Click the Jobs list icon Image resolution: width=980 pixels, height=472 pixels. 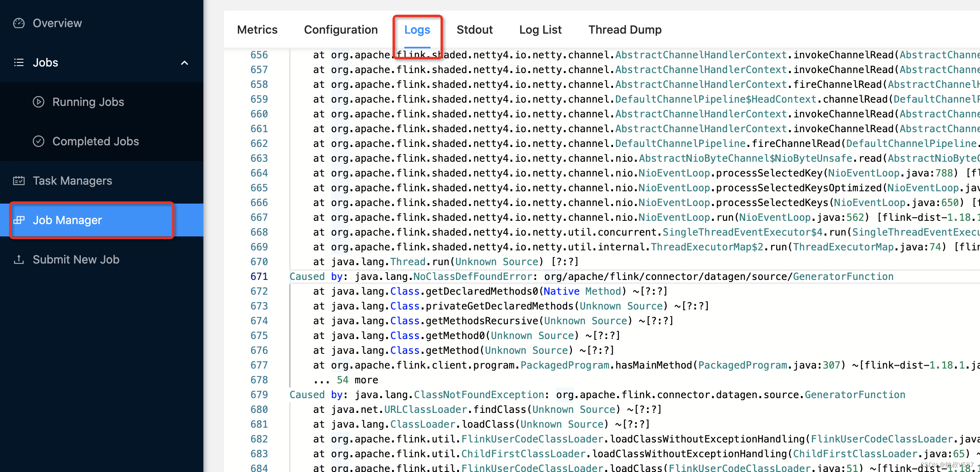19,62
